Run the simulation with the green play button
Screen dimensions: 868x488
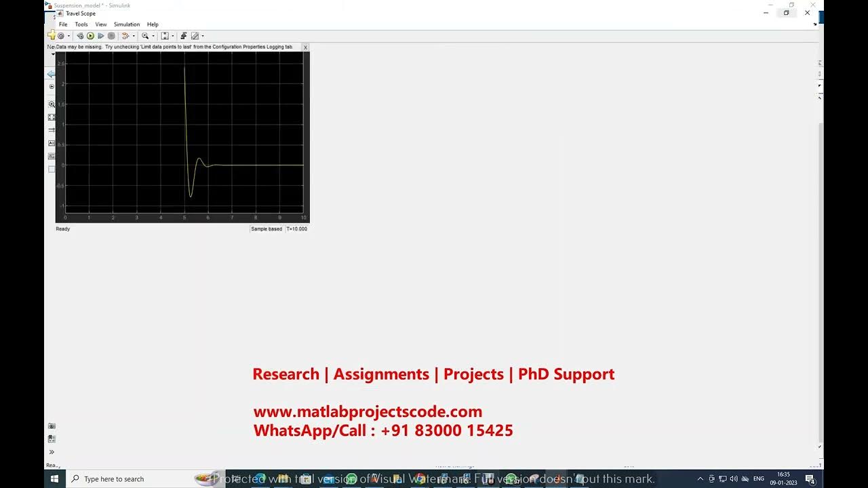click(90, 36)
